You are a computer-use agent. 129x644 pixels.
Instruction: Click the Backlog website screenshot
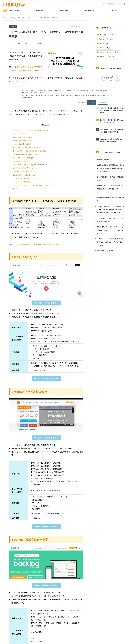(46, 563)
